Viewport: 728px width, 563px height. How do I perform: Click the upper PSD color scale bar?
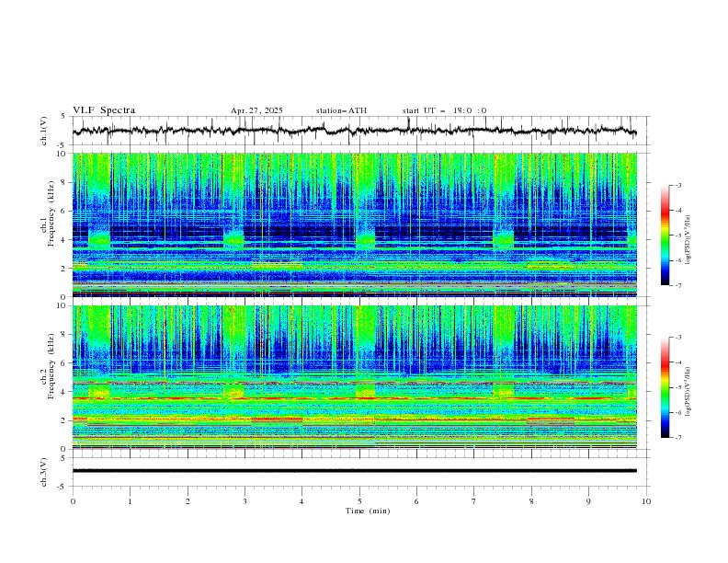(665, 236)
